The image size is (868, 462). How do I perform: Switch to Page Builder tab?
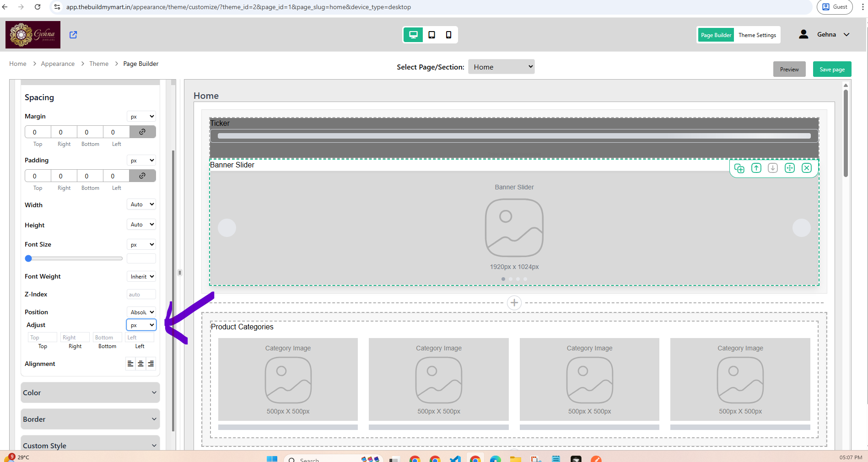pyautogui.click(x=716, y=35)
